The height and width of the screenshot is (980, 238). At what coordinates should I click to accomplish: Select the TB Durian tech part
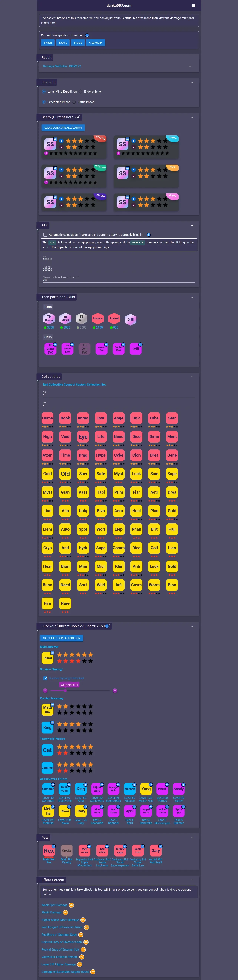[65, 319]
